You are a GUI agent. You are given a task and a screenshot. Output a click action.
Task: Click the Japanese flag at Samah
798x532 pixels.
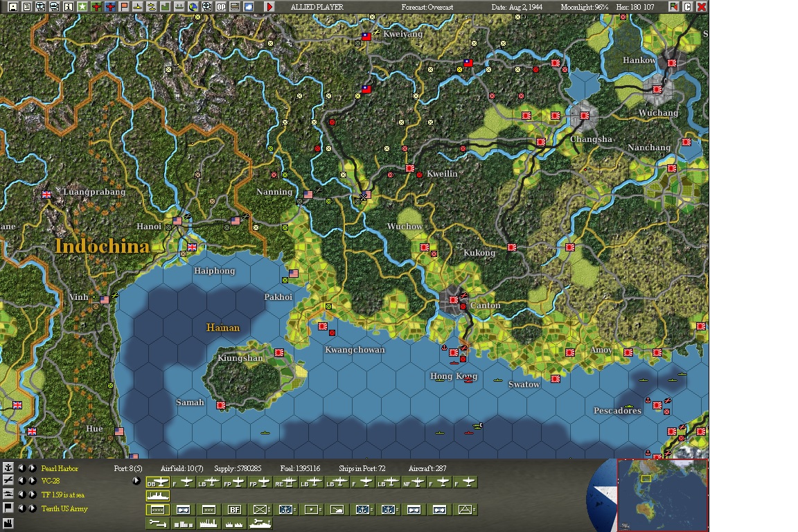click(221, 405)
